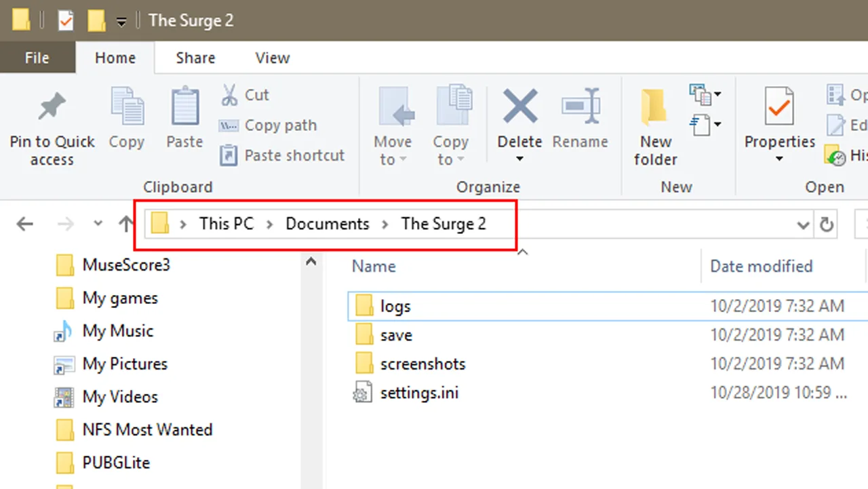Select the screenshots folder
Image resolution: width=868 pixels, height=489 pixels.
[422, 364]
